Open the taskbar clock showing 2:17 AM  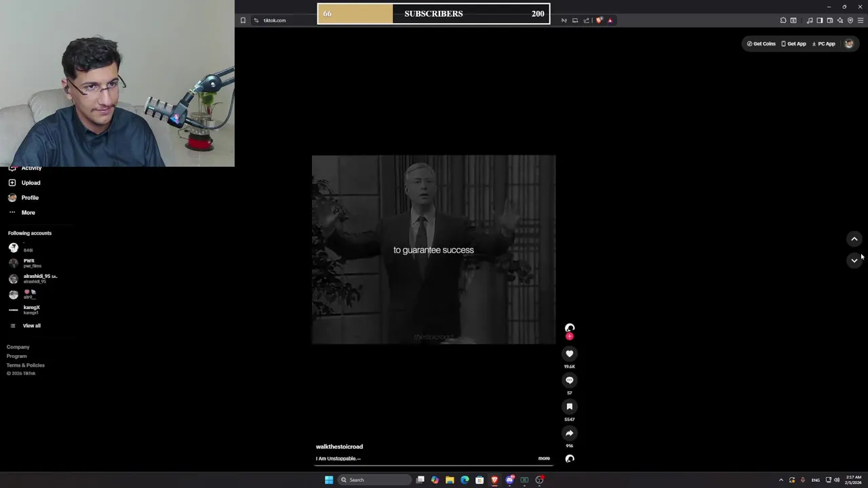click(853, 480)
